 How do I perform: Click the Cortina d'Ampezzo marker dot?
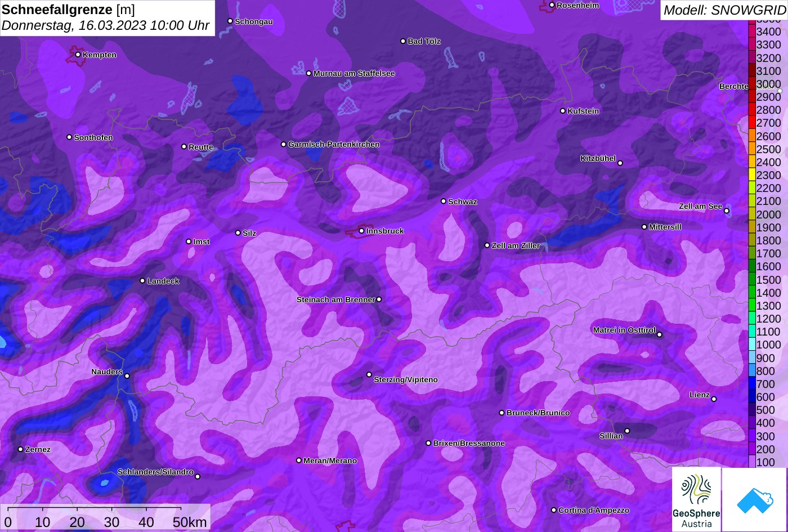pos(554,510)
